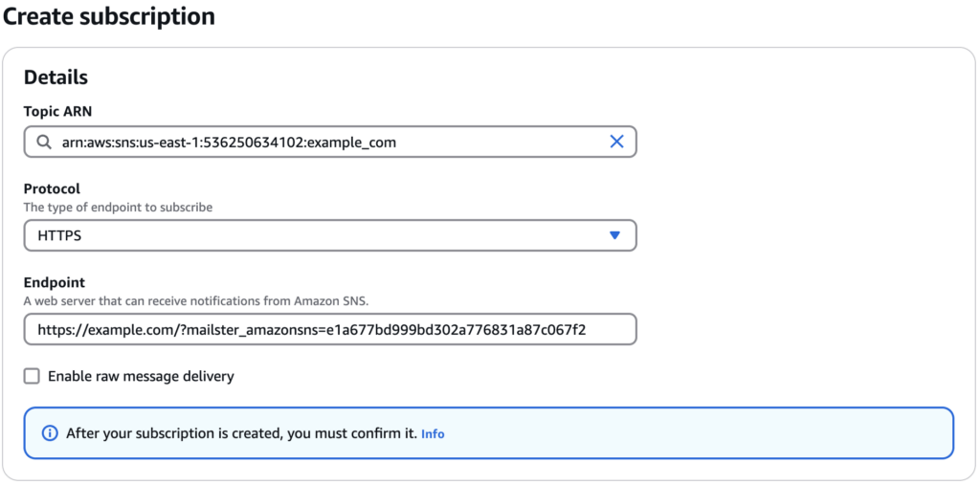Viewport: 980px width, 485px height.
Task: Clear the Topic ARN field using the X icon
Action: tap(616, 142)
